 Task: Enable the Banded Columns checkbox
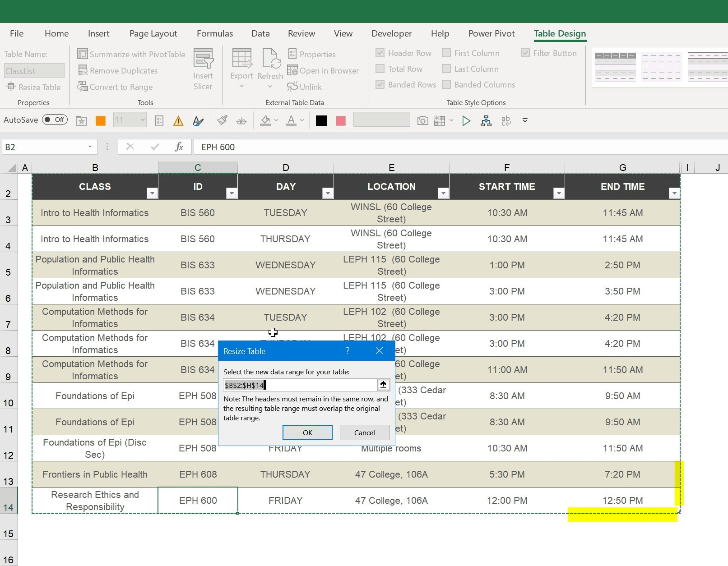coord(446,85)
